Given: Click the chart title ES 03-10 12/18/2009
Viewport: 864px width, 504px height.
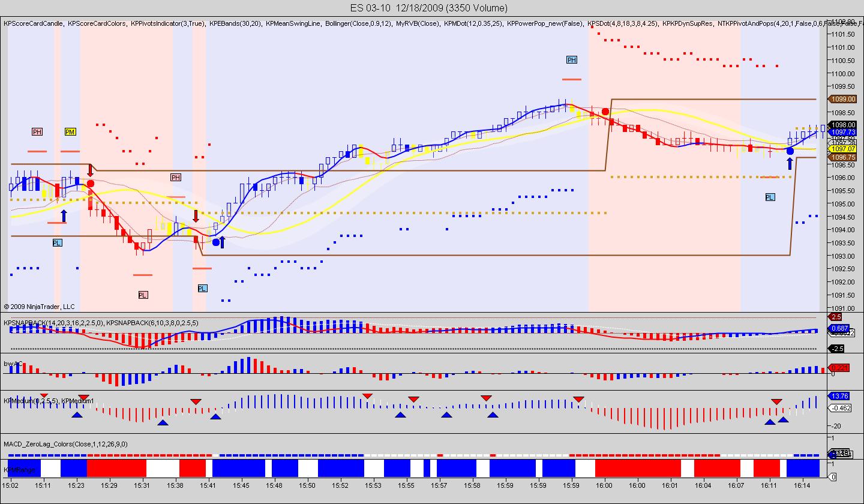Looking at the screenshot, I should coord(429,8).
